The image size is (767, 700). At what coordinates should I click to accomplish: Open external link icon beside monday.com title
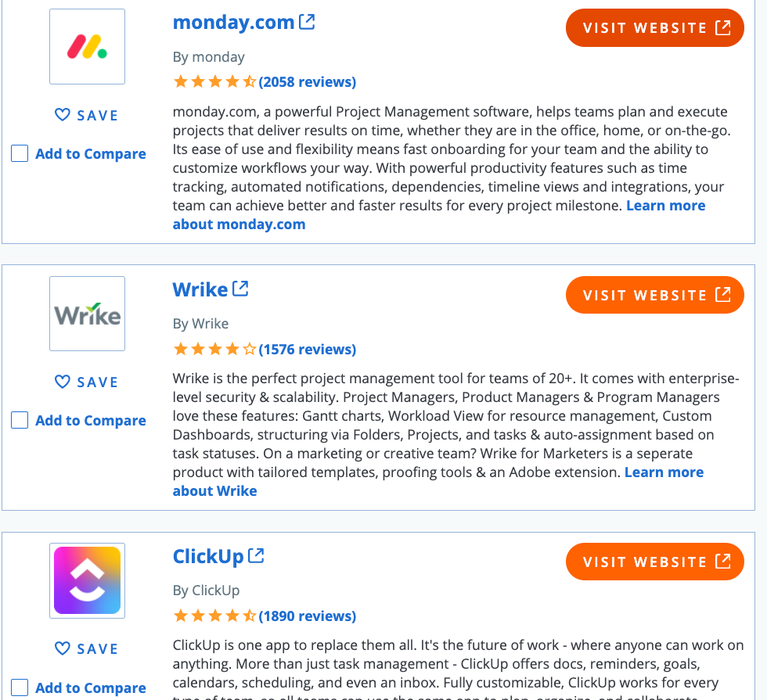click(x=307, y=22)
